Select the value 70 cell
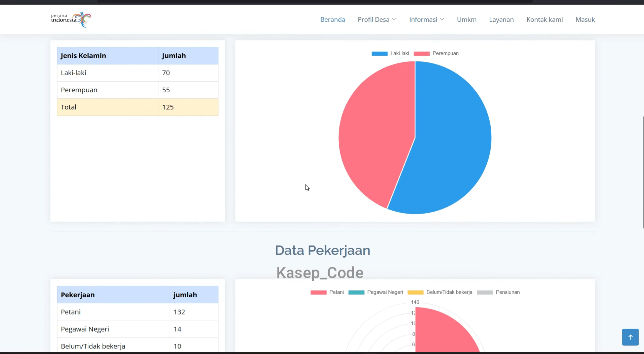This screenshot has height=354, width=644. (188, 73)
